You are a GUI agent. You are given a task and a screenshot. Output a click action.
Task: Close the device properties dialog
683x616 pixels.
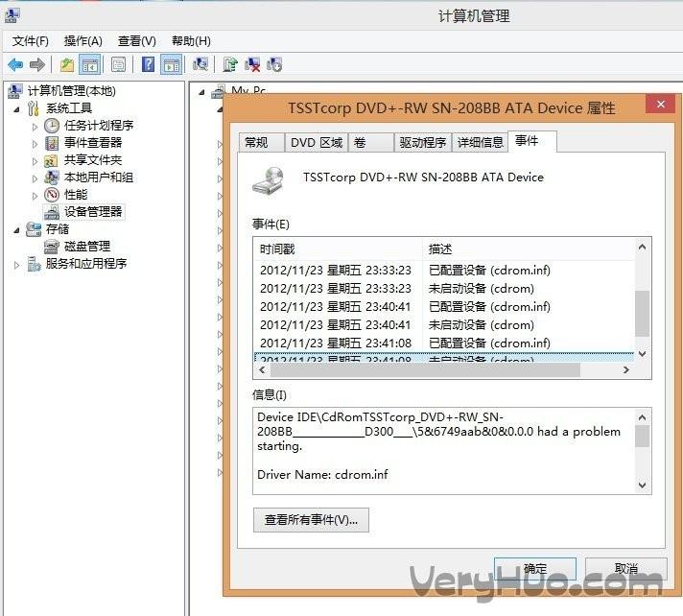click(x=660, y=105)
